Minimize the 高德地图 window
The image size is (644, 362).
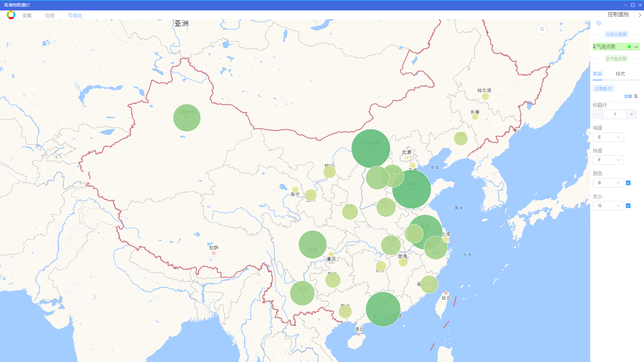[626, 5]
